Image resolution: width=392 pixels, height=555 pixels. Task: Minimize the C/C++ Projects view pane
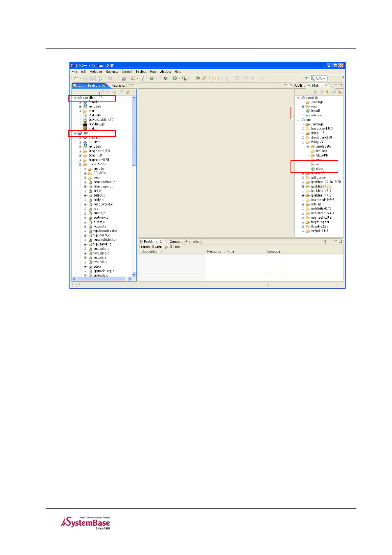pos(129,85)
